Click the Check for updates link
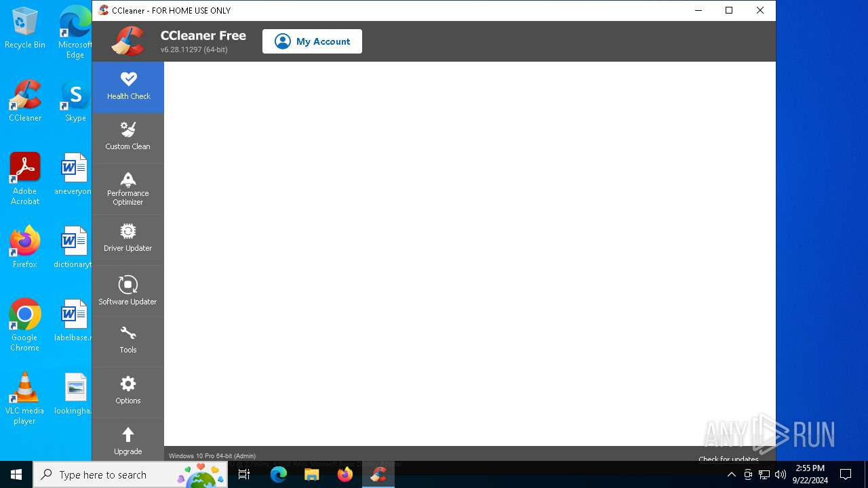 [728, 459]
